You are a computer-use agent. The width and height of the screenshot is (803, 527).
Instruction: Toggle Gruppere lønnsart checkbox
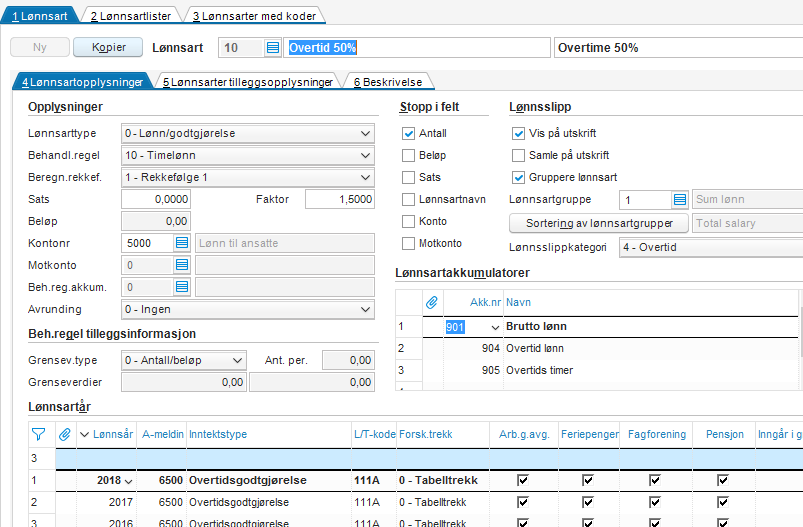tap(518, 177)
